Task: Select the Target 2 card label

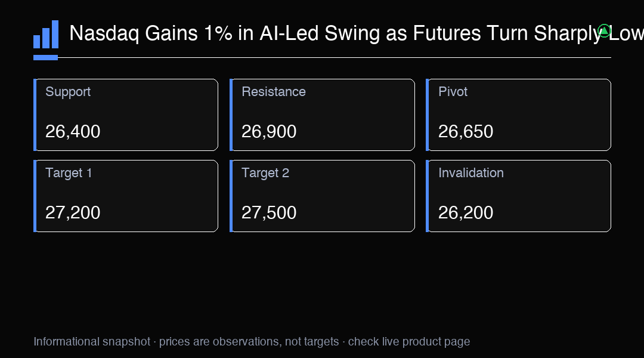Action: (x=265, y=172)
